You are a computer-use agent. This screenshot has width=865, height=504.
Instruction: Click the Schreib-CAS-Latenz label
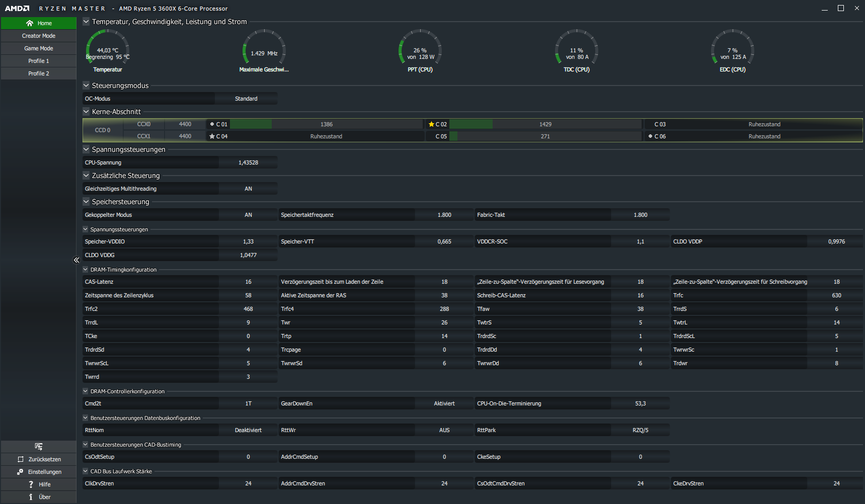[501, 295]
